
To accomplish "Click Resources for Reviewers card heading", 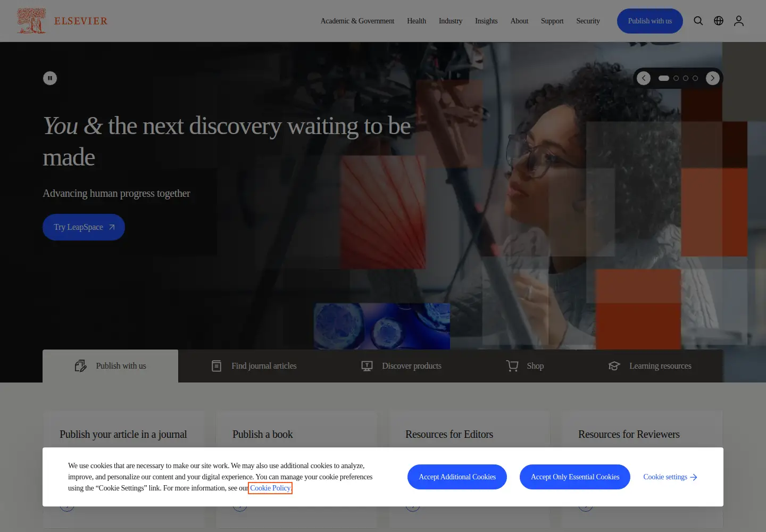I will click(x=629, y=434).
